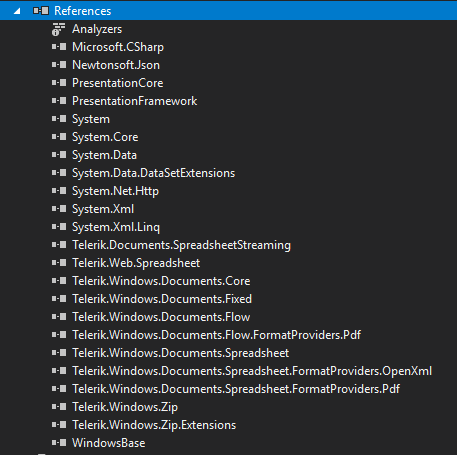Select Spreadsheet.FormatProviders.OpenXml reference text
This screenshot has height=455, width=457.
click(252, 371)
